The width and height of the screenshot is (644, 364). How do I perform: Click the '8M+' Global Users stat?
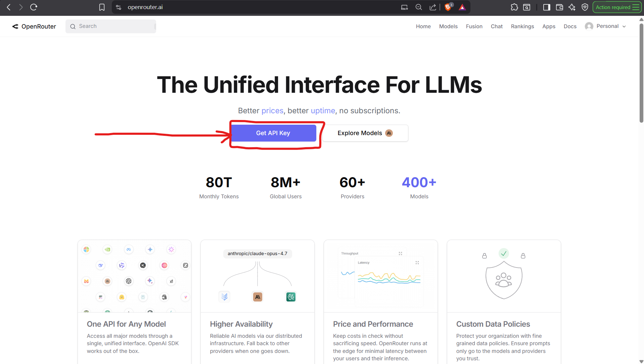[286, 187]
